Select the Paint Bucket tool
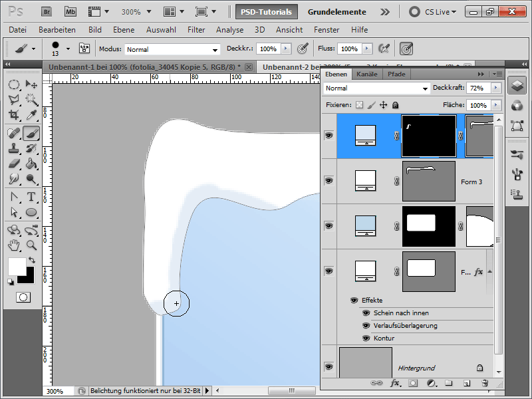 pos(31,164)
